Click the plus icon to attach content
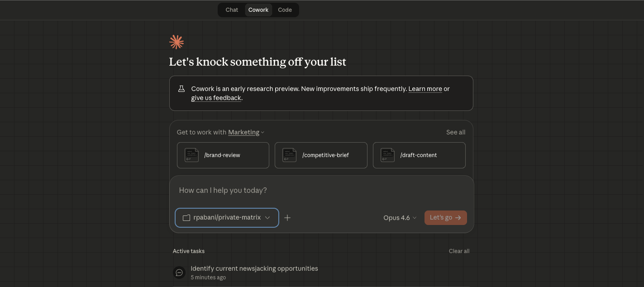The width and height of the screenshot is (644, 287). click(287, 218)
